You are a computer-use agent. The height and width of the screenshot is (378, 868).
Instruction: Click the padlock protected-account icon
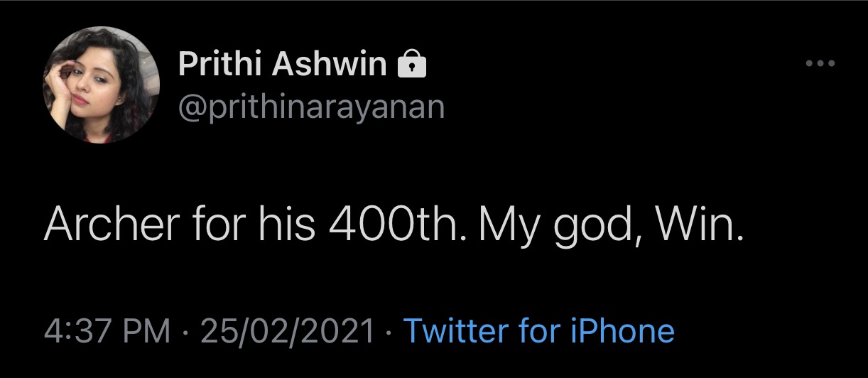pyautogui.click(x=411, y=65)
